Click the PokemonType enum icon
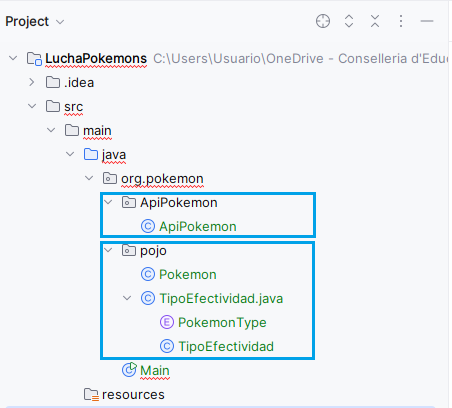The image size is (452, 408). (167, 322)
